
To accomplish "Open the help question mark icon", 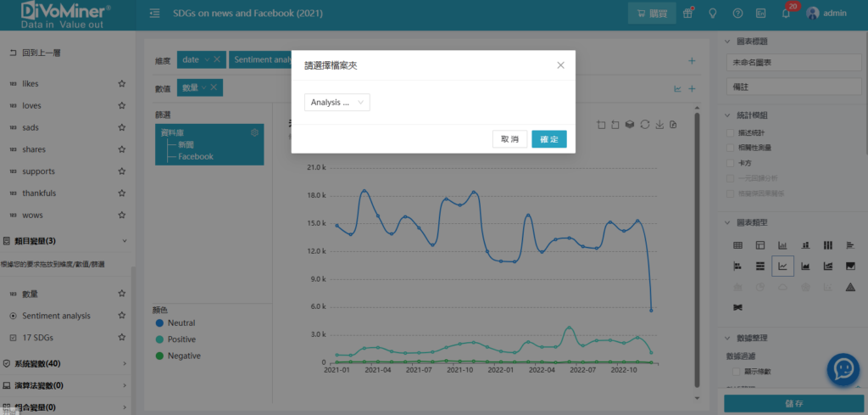I will (737, 14).
